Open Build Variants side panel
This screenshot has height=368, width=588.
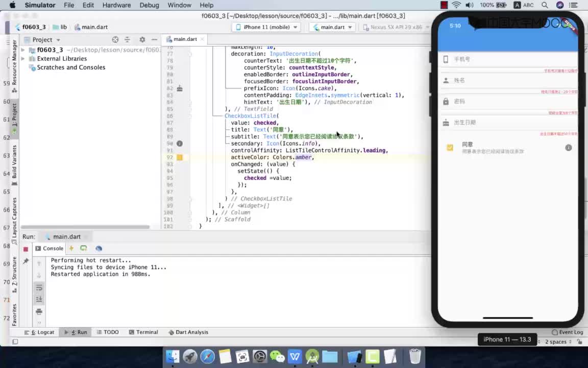14,165
